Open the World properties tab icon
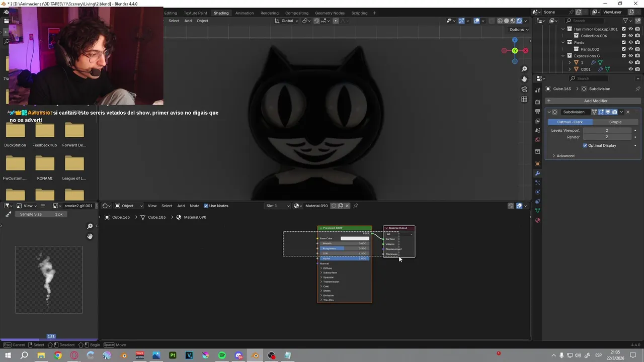The width and height of the screenshot is (644, 362). (537, 140)
